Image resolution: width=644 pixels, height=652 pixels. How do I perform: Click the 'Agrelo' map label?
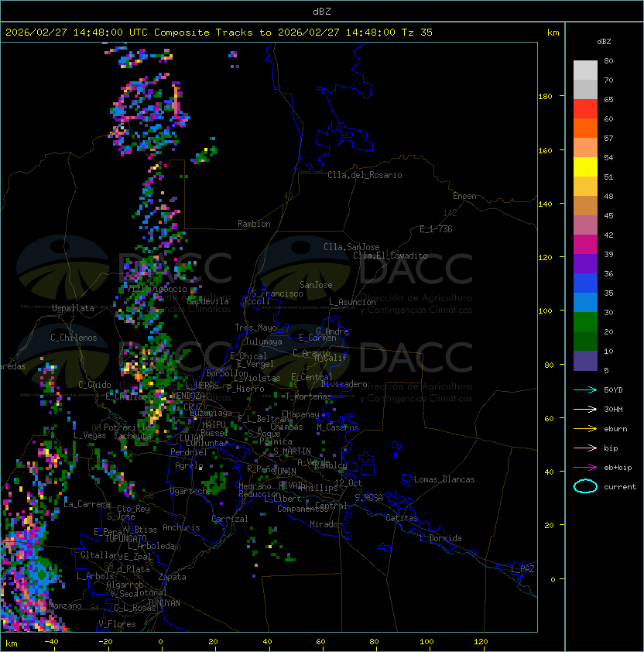tap(189, 465)
